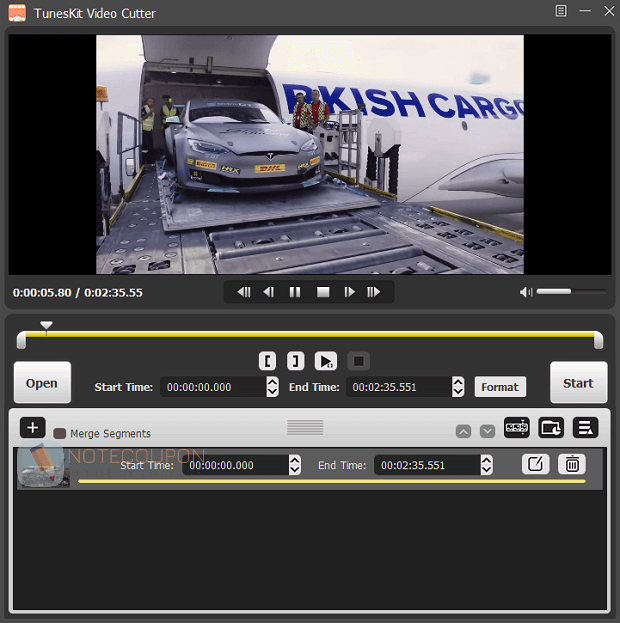The image size is (620, 623).
Task: Stop segment preview button
Action: point(358,361)
